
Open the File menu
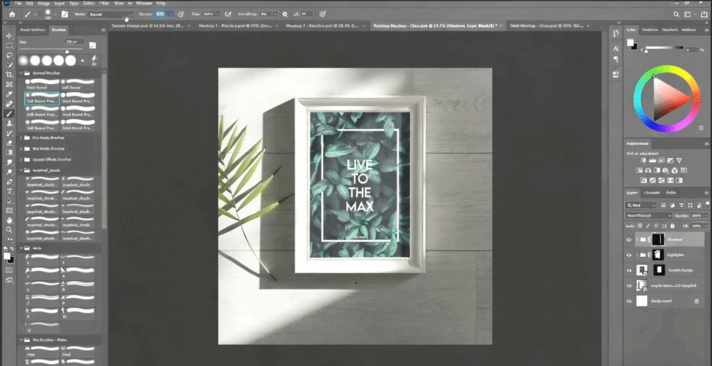[18, 3]
